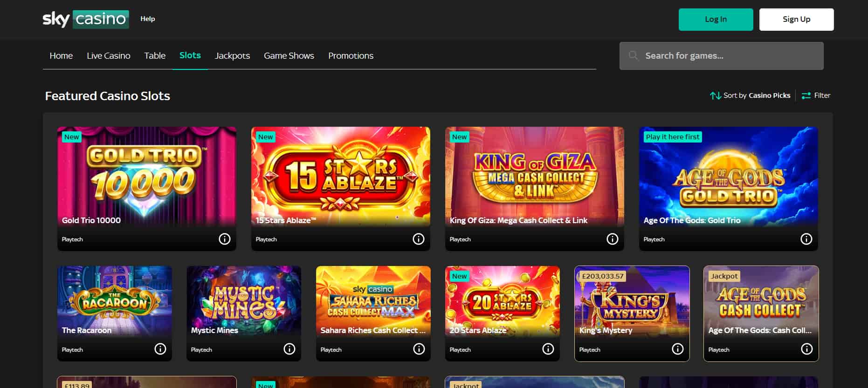Image resolution: width=868 pixels, height=388 pixels.
Task: Click the search magnifier icon
Action: click(x=633, y=56)
